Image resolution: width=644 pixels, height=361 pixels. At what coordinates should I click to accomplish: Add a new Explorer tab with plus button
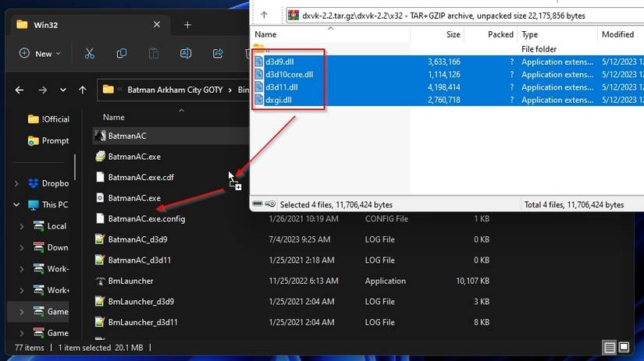(187, 25)
